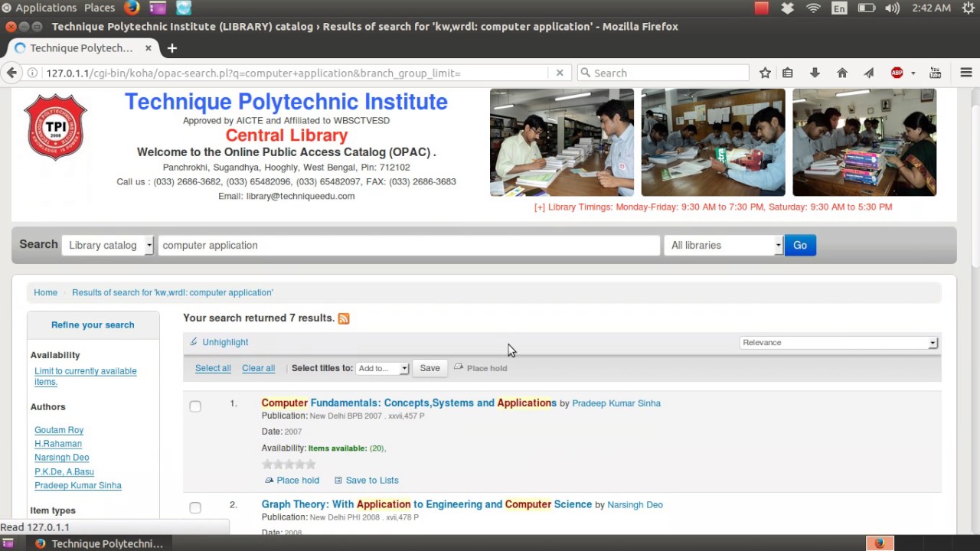
Task: Open the En keyboard layout indicator
Action: point(839,8)
